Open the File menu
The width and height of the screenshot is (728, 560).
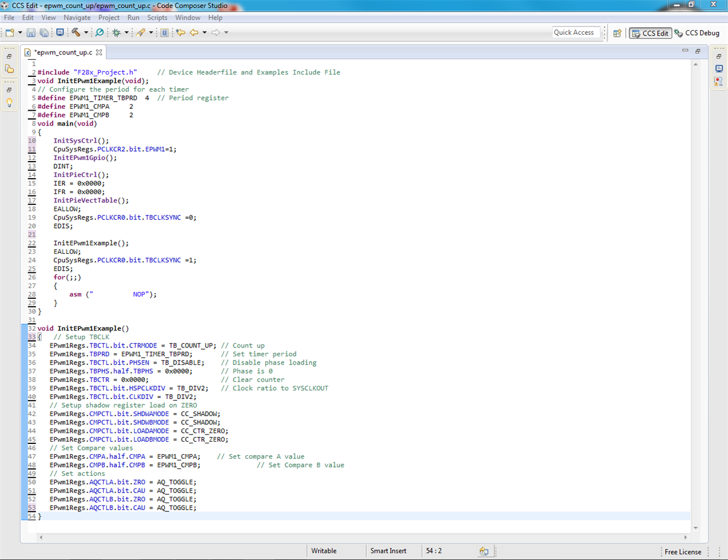click(x=9, y=18)
